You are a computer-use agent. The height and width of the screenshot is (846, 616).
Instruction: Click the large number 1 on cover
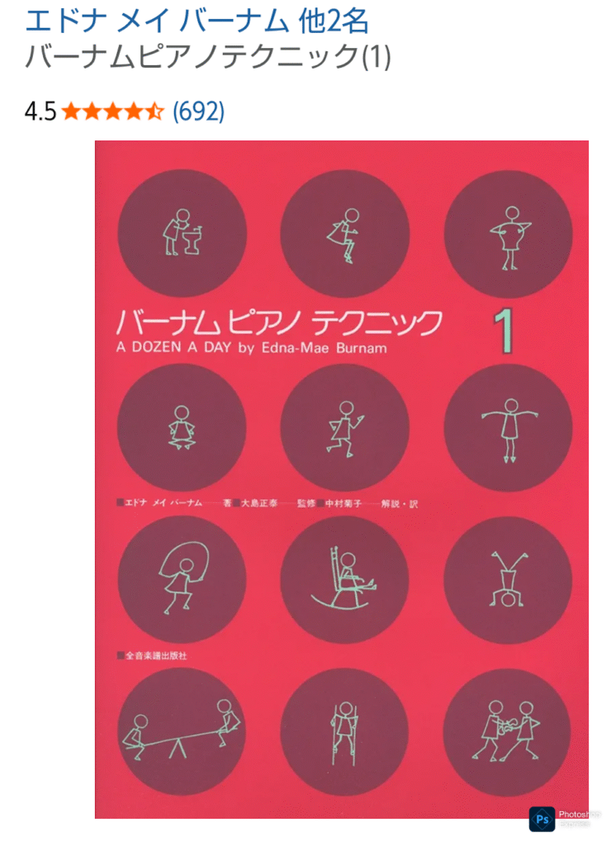coord(505,332)
